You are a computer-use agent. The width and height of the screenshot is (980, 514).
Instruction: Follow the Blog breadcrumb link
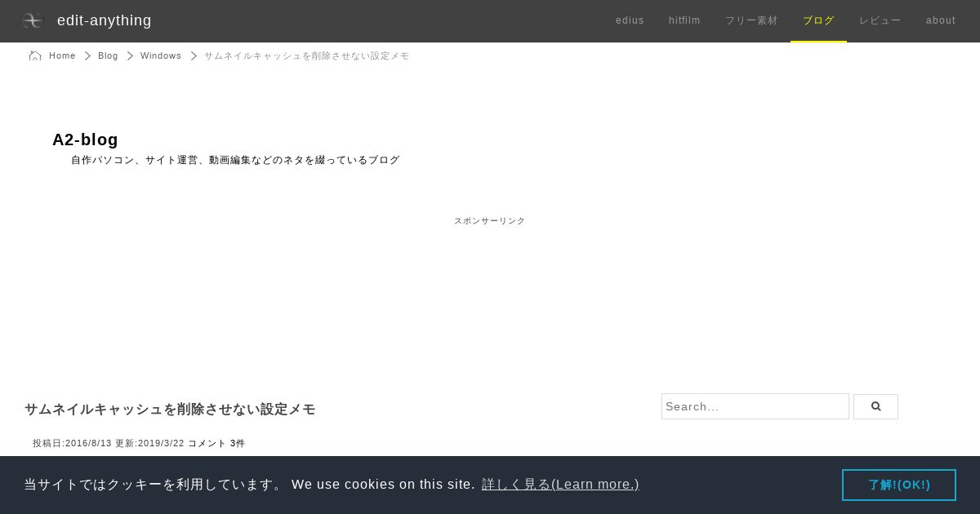click(x=108, y=55)
